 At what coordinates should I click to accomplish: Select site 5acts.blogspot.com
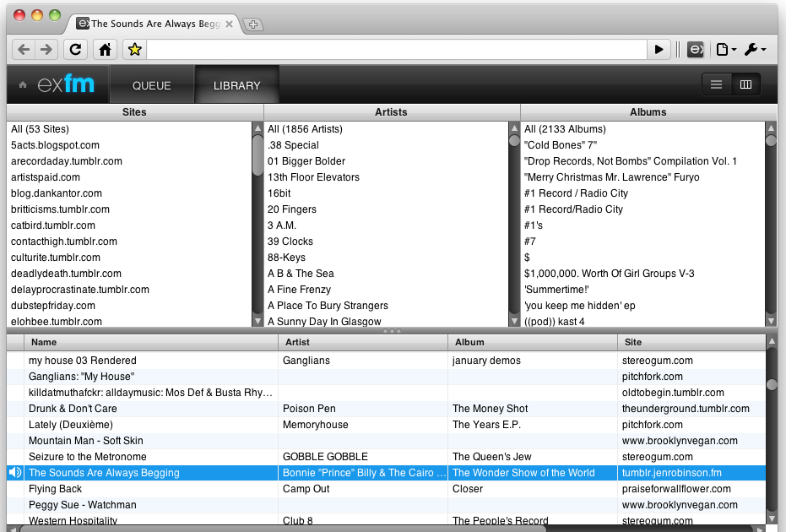(x=129, y=145)
